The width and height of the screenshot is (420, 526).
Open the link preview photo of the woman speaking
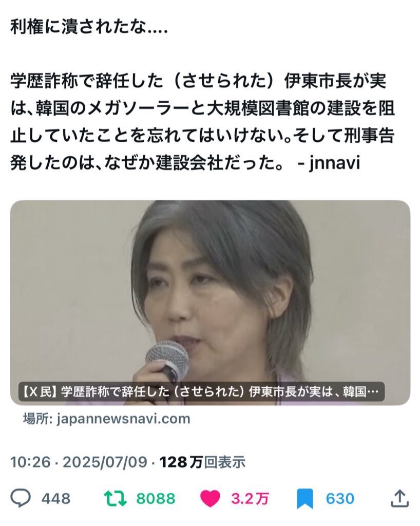210,303
